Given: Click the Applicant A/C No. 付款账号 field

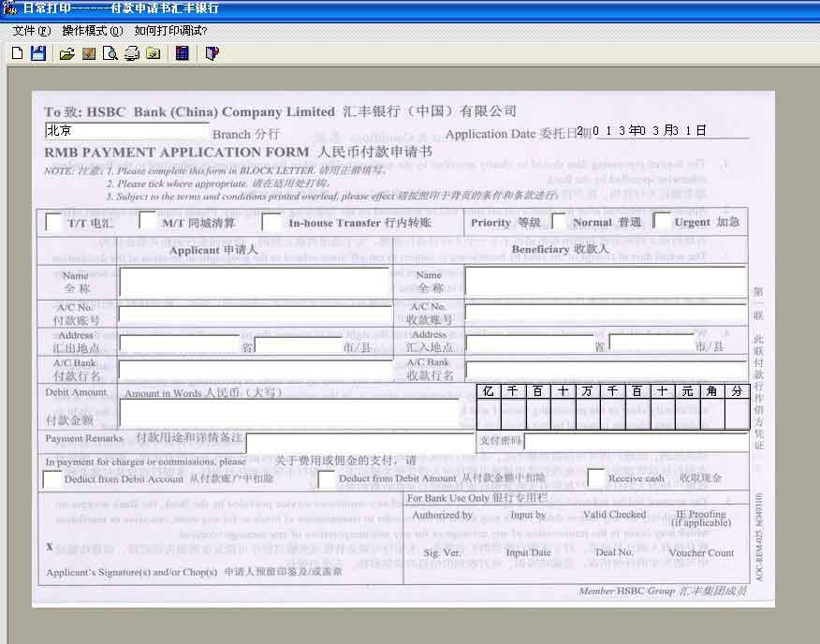Looking at the screenshot, I should click(256, 314).
